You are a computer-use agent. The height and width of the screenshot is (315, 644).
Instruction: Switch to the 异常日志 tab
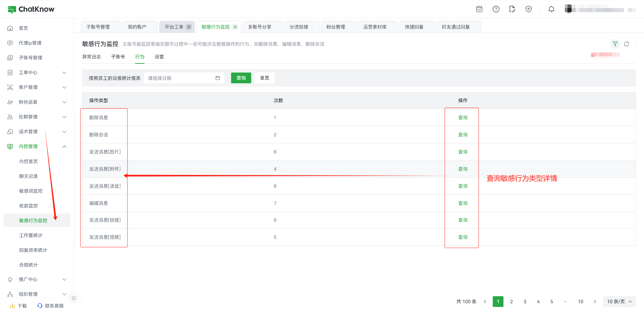[91, 57]
